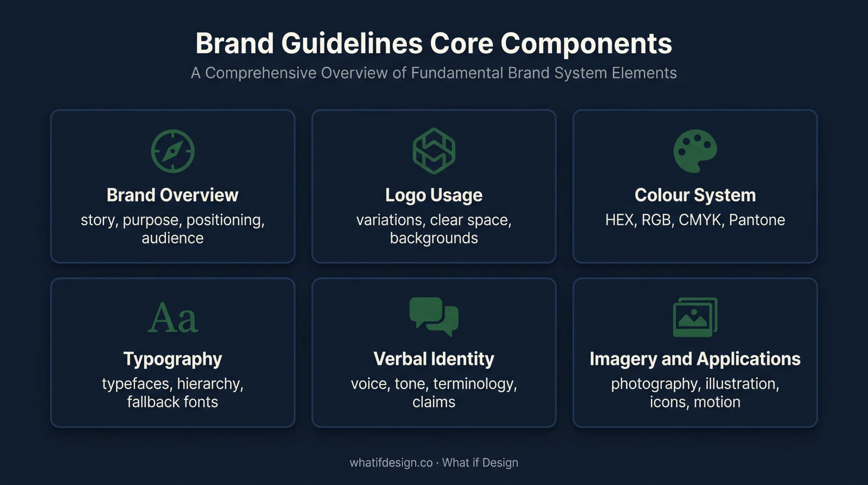Click 'variations, clear space, backgrounds' description
This screenshot has width=868, height=485.
434,229
